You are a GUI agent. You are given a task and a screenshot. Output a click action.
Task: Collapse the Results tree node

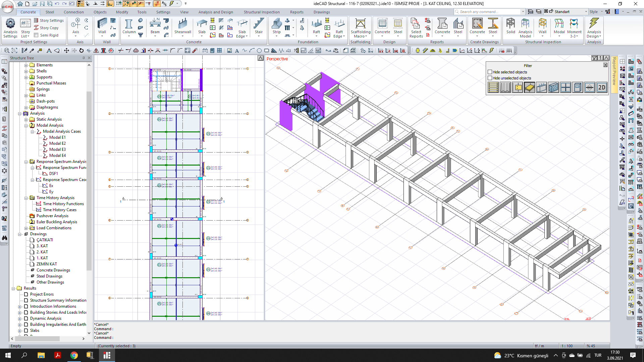(x=13, y=288)
